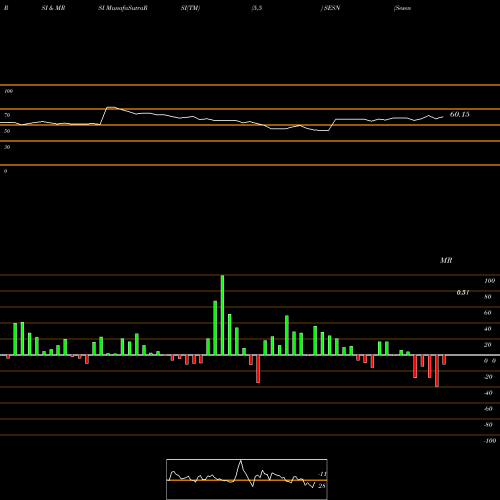Click the MR axis label -100
500x500 pixels.
(490, 441)
